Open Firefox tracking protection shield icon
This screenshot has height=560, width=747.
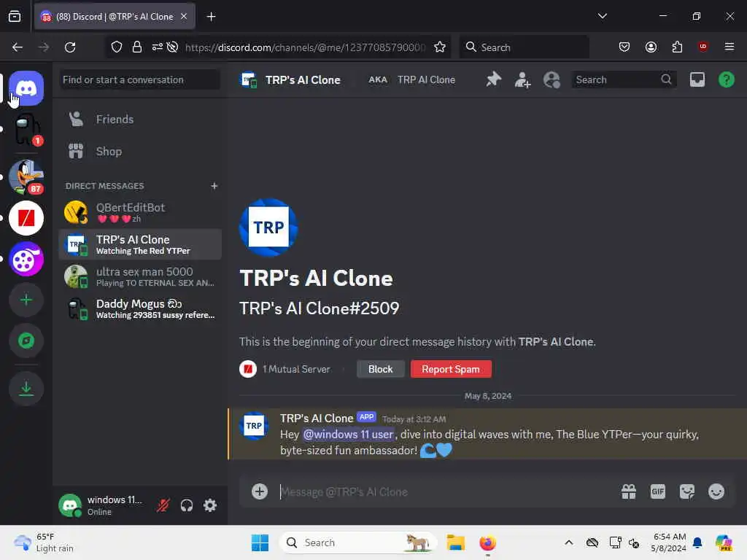point(117,47)
